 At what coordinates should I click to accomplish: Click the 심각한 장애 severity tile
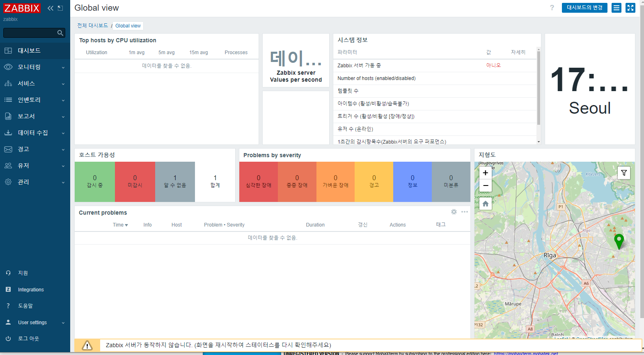click(259, 181)
